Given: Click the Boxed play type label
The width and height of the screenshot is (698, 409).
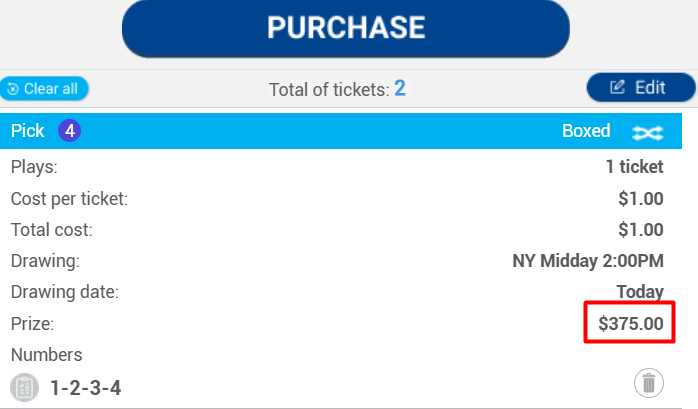Looking at the screenshot, I should pos(586,131).
